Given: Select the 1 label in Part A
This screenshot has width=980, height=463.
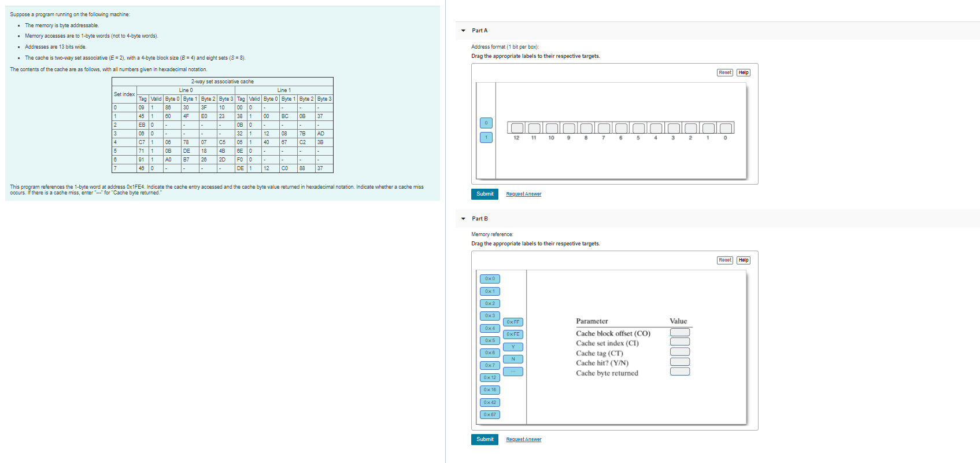Looking at the screenshot, I should point(486,137).
